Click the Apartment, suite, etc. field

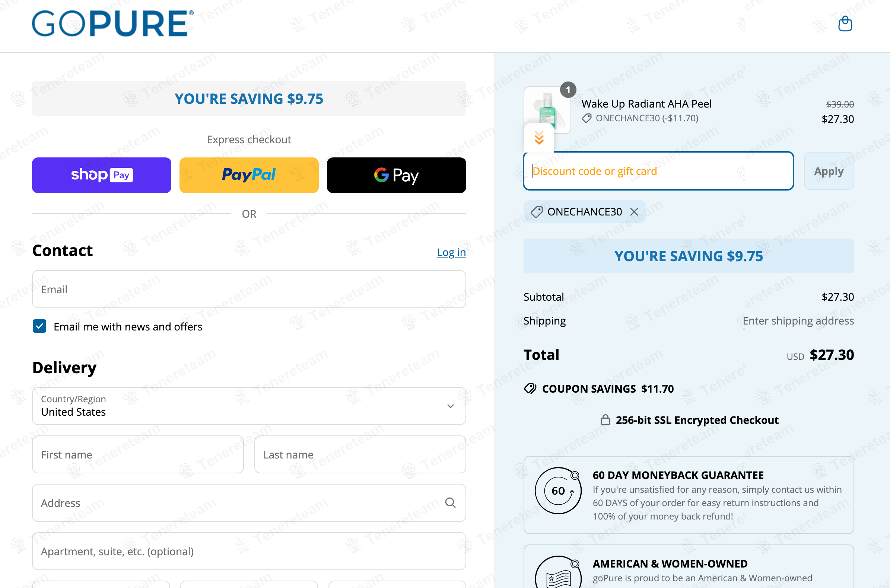pos(249,551)
